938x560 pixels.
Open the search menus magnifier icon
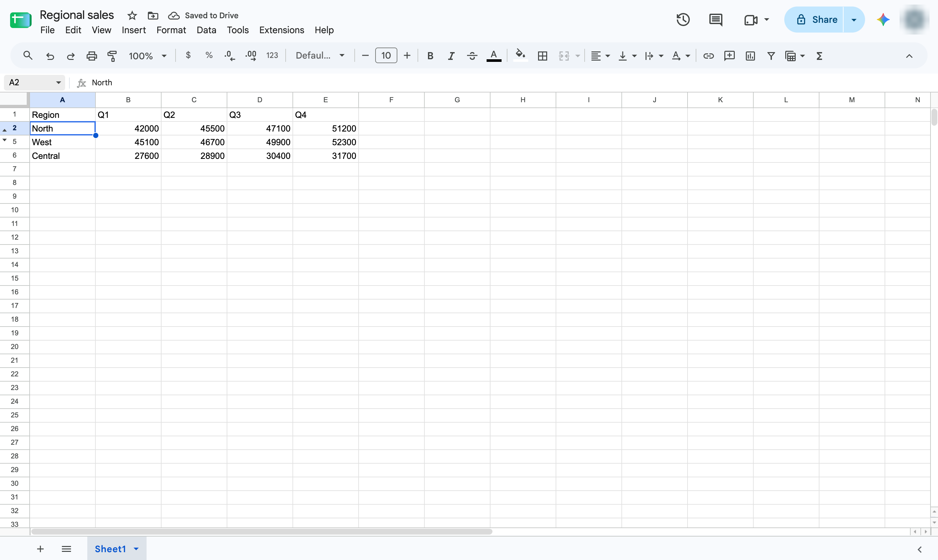click(28, 56)
